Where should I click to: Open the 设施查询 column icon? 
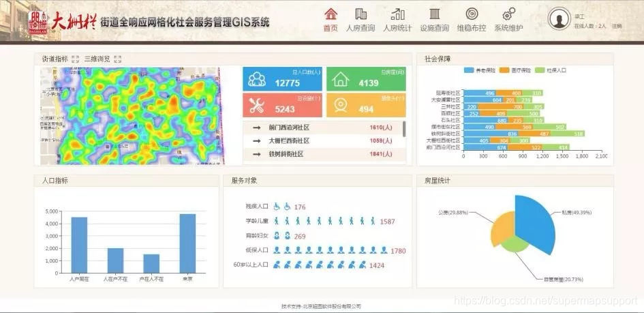(435, 14)
